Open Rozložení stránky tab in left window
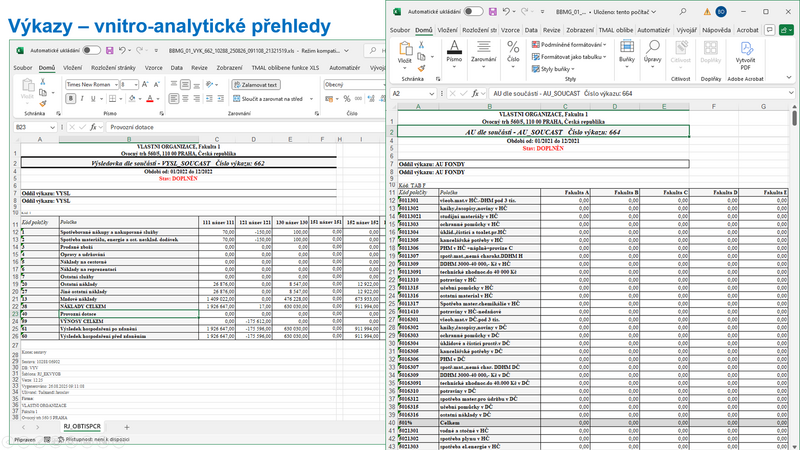This screenshot has width=800, height=450. point(113,67)
